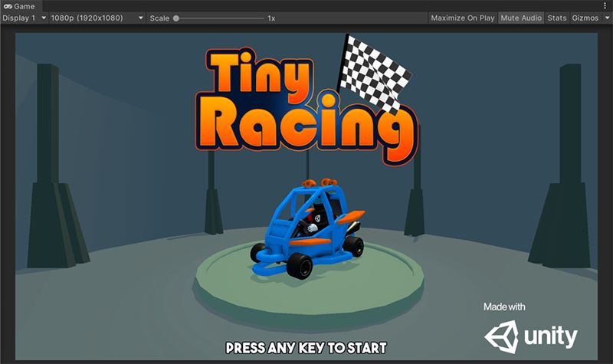This screenshot has width=613, height=364.
Task: Open the 1080p (1920x1080) resolution dropdown
Action: pos(97,18)
